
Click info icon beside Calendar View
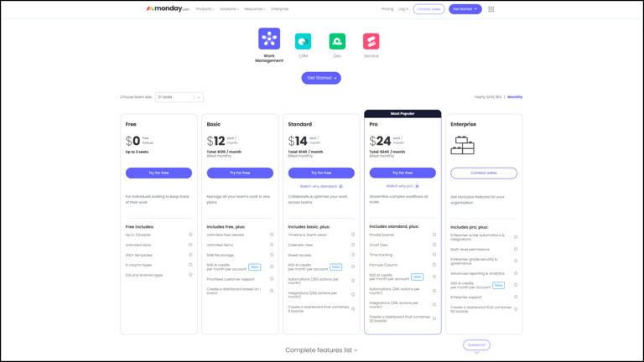pos(353,245)
